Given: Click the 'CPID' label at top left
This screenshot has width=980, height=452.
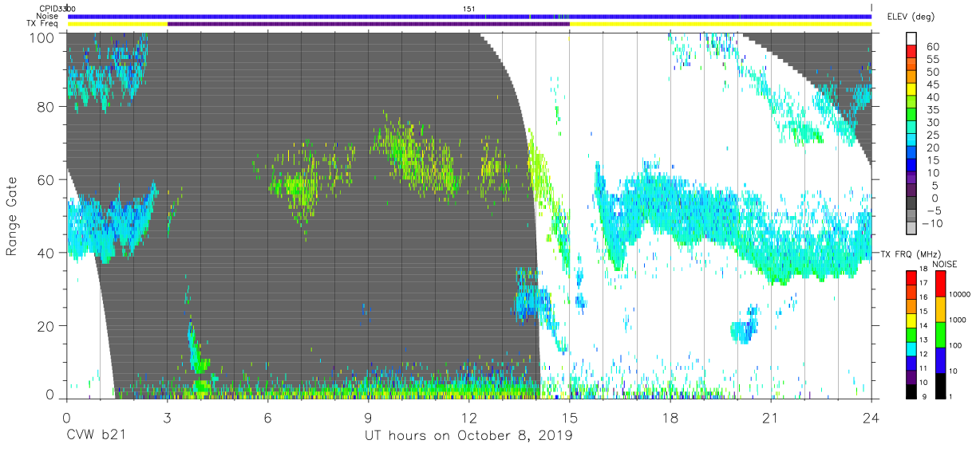Looking at the screenshot, I should click(49, 8).
